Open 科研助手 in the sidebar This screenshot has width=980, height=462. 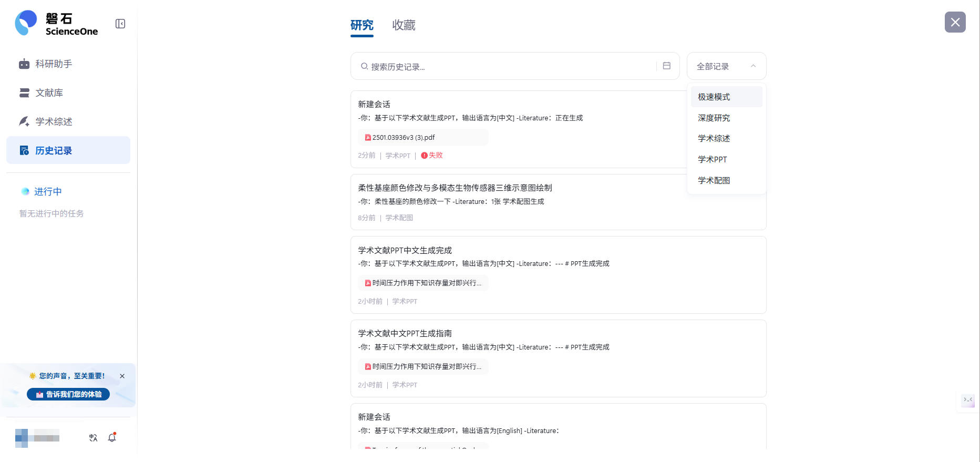point(68,64)
